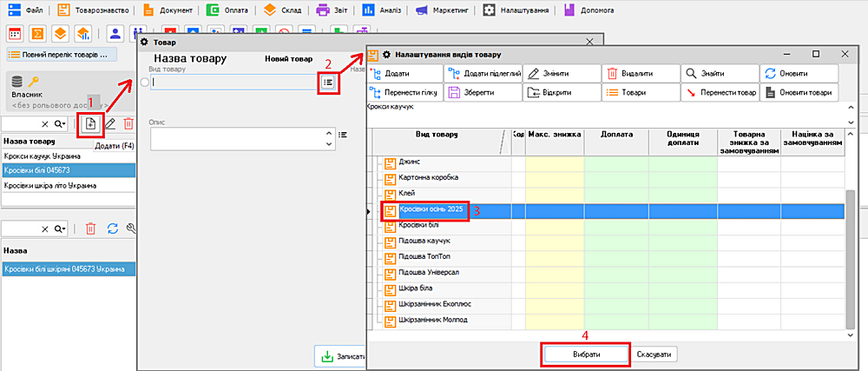
Task: Click the Вибрати button
Action: 584,354
